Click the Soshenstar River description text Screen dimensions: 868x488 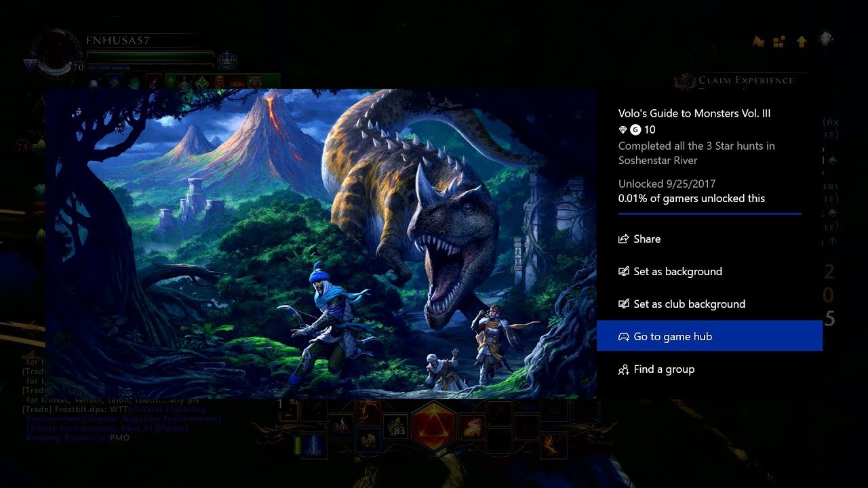[696, 153]
